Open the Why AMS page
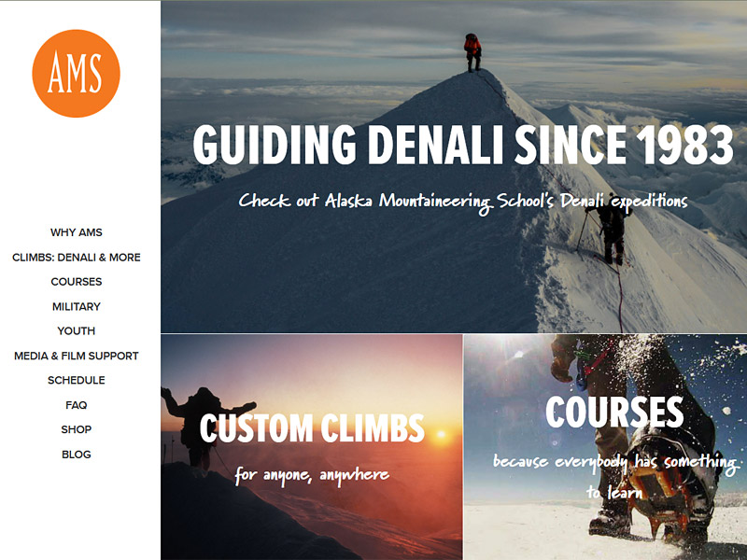This screenshot has height=560, width=747. click(77, 232)
